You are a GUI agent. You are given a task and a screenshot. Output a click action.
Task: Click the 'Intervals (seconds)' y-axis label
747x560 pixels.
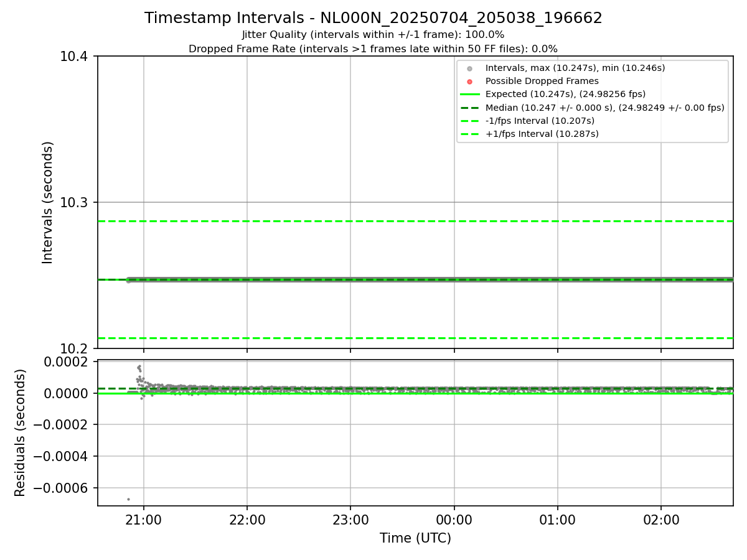point(48,202)
